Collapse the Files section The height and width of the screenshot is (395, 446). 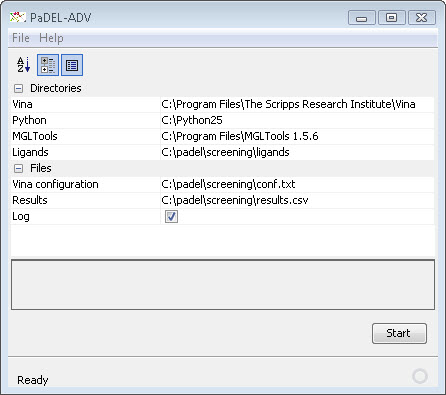pos(19,168)
